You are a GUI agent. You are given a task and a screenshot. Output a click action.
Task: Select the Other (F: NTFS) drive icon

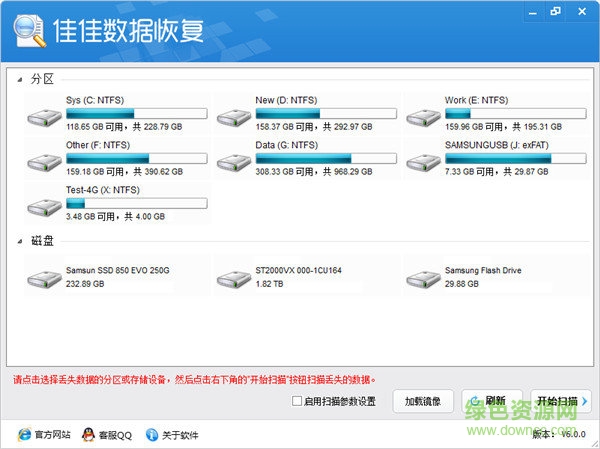pos(44,162)
